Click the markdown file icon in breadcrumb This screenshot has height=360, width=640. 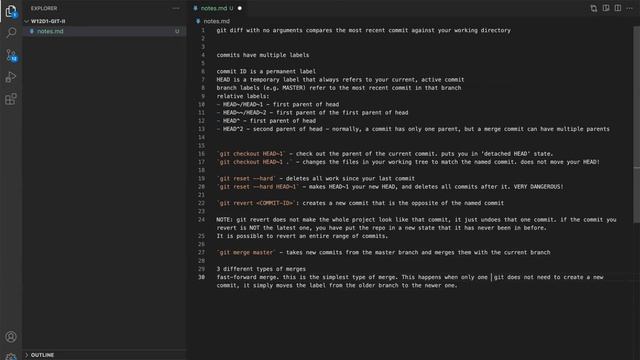pyautogui.click(x=198, y=21)
